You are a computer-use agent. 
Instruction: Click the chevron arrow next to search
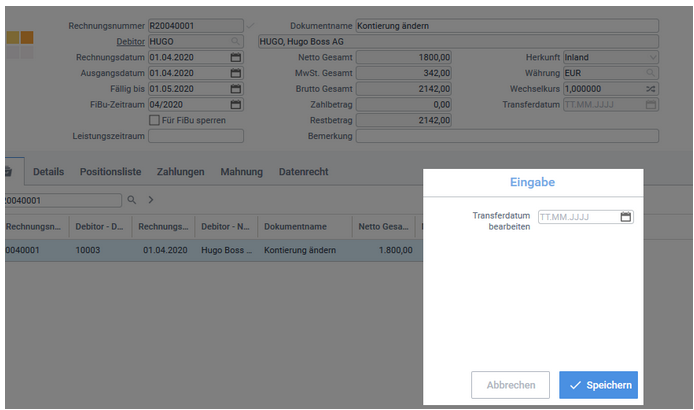coord(150,200)
